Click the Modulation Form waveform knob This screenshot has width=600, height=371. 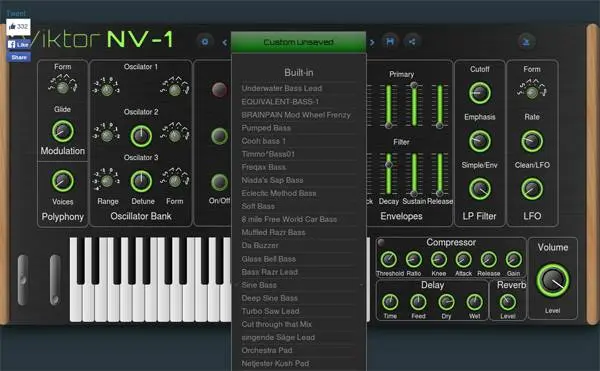(x=62, y=87)
